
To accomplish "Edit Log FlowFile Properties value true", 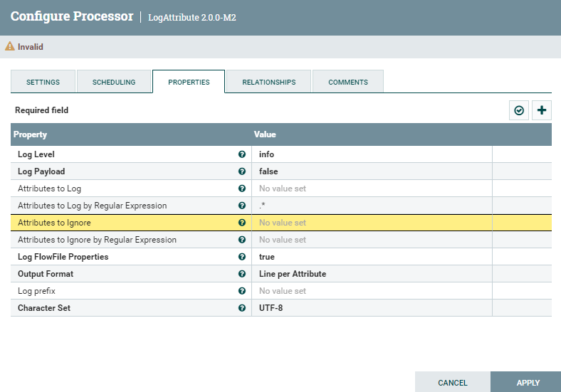I will click(x=372, y=257).
